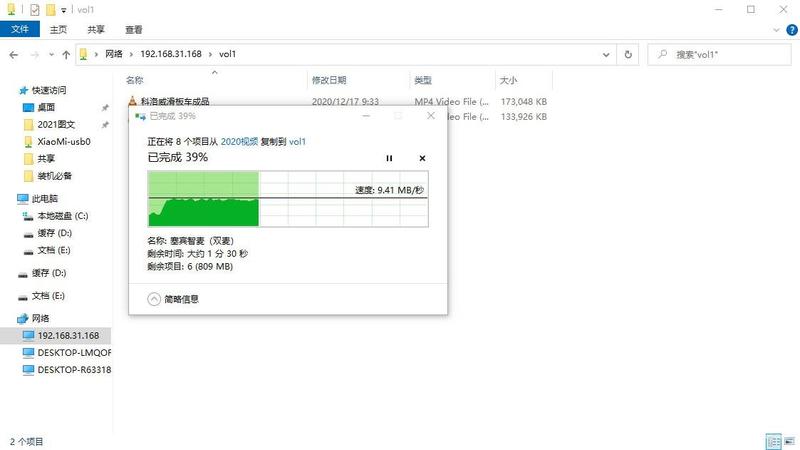
Task: Open the 共享 ribbon tab
Action: (x=96, y=30)
